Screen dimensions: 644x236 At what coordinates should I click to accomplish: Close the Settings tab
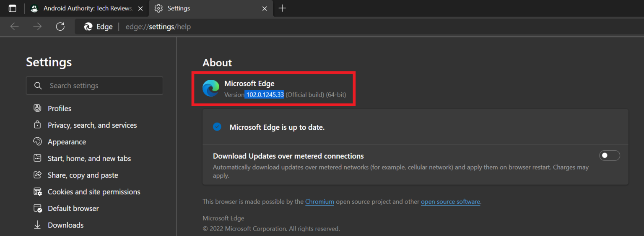pos(265,8)
